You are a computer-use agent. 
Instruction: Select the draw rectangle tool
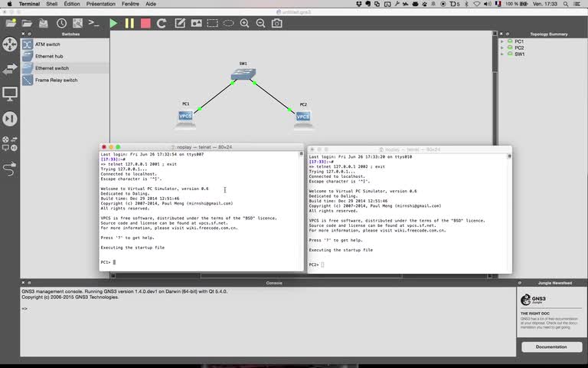[213, 23]
